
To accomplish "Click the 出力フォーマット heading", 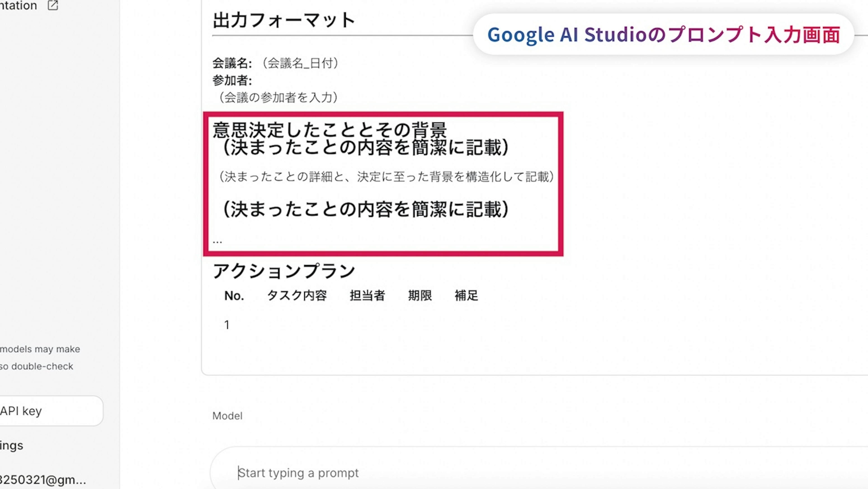I will tap(284, 20).
